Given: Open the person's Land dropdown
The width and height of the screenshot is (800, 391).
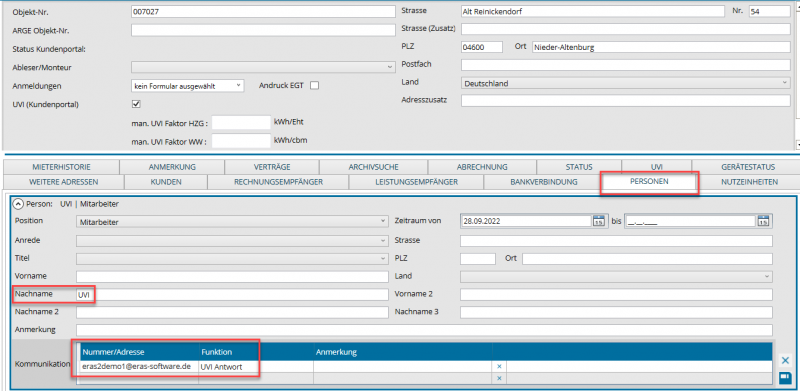Looking at the screenshot, I should (x=616, y=276).
